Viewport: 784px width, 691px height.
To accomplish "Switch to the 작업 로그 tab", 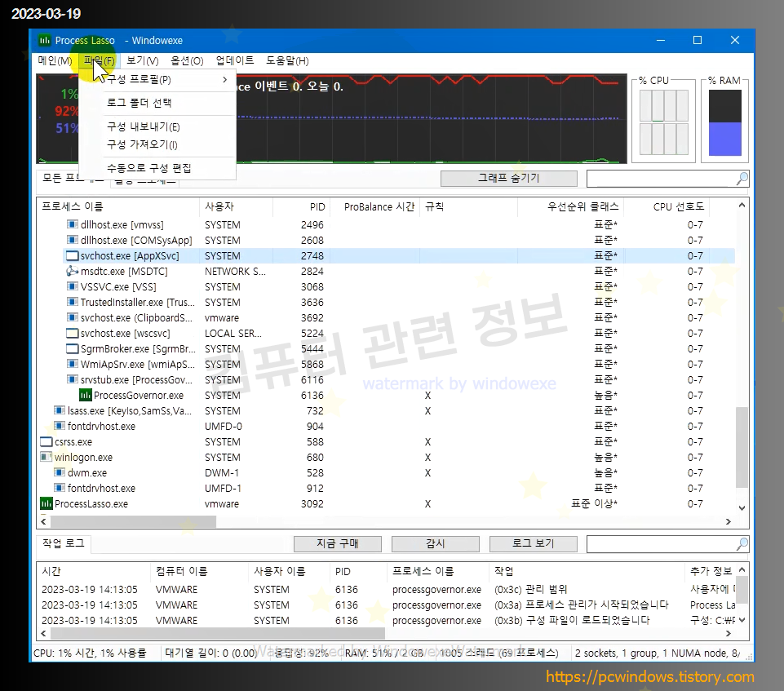I will (x=64, y=543).
